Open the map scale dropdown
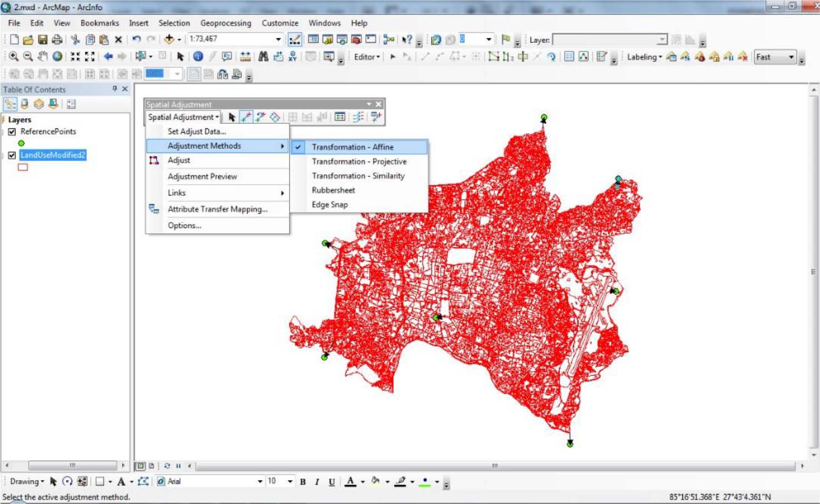Screen dimensions: 820x504 [278, 39]
